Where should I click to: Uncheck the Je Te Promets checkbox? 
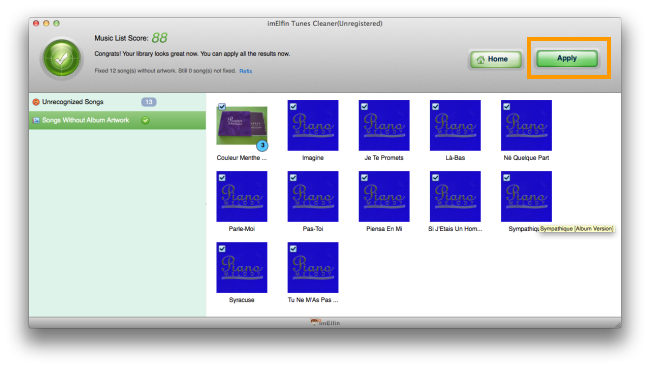364,107
